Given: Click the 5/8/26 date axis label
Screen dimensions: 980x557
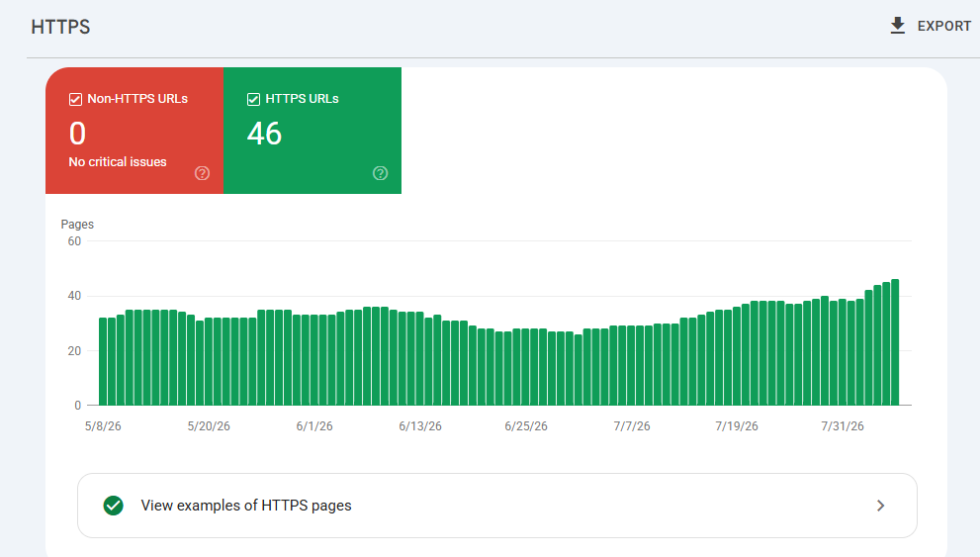Looking at the screenshot, I should tap(103, 426).
